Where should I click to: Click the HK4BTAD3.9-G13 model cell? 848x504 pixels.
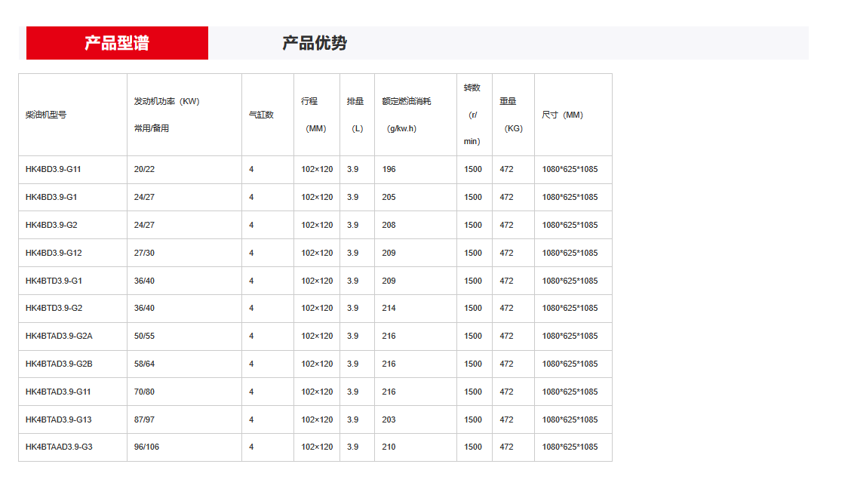click(x=73, y=419)
